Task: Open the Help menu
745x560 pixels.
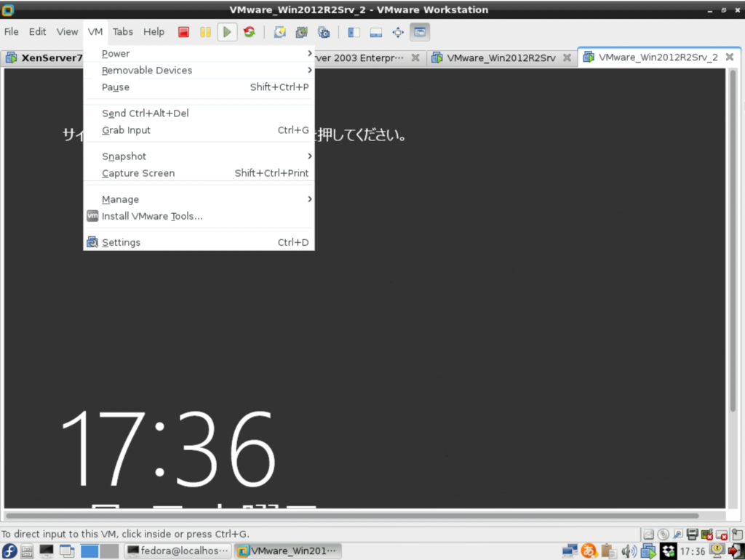Action: pos(154,32)
